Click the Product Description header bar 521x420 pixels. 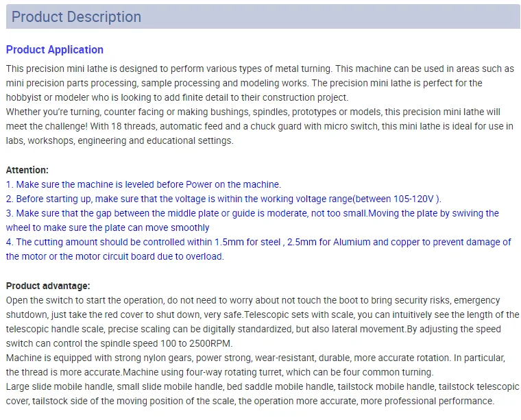[263, 16]
